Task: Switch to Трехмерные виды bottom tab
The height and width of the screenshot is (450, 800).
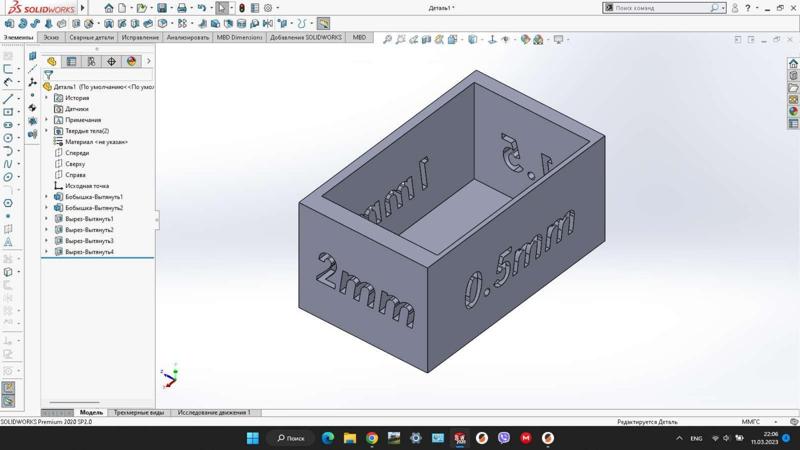Action: click(x=139, y=412)
